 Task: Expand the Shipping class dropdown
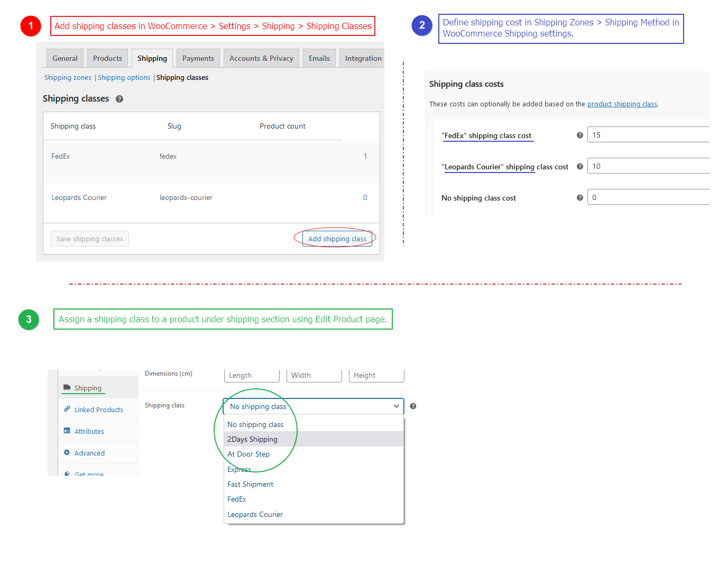pos(314,406)
